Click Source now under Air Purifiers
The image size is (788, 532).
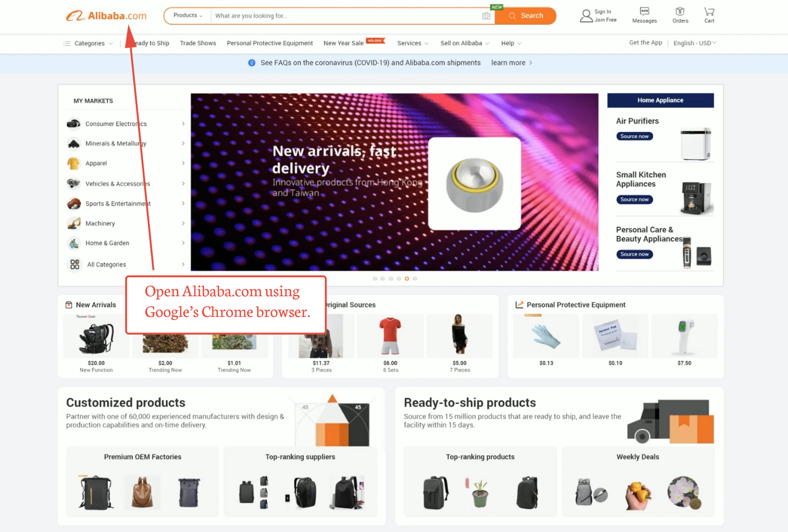[634, 136]
